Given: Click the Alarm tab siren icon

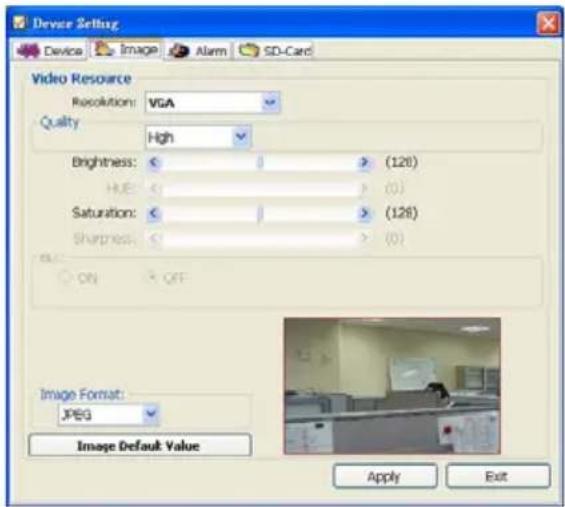Looking at the screenshot, I should point(179,51).
